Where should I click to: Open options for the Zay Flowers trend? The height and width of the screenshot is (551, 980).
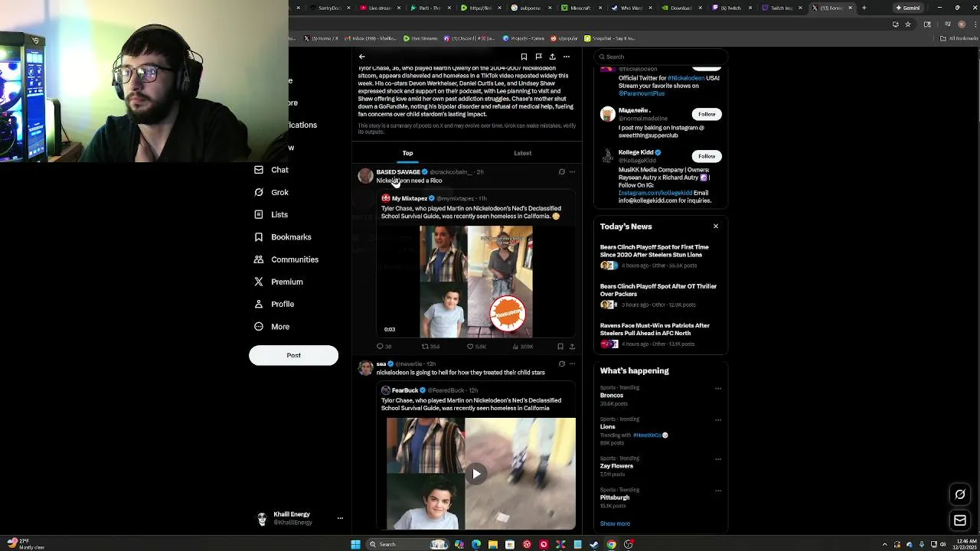tap(718, 459)
